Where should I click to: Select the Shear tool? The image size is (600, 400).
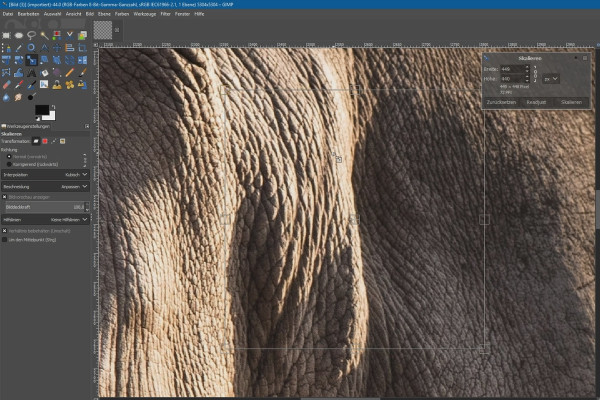44,60
